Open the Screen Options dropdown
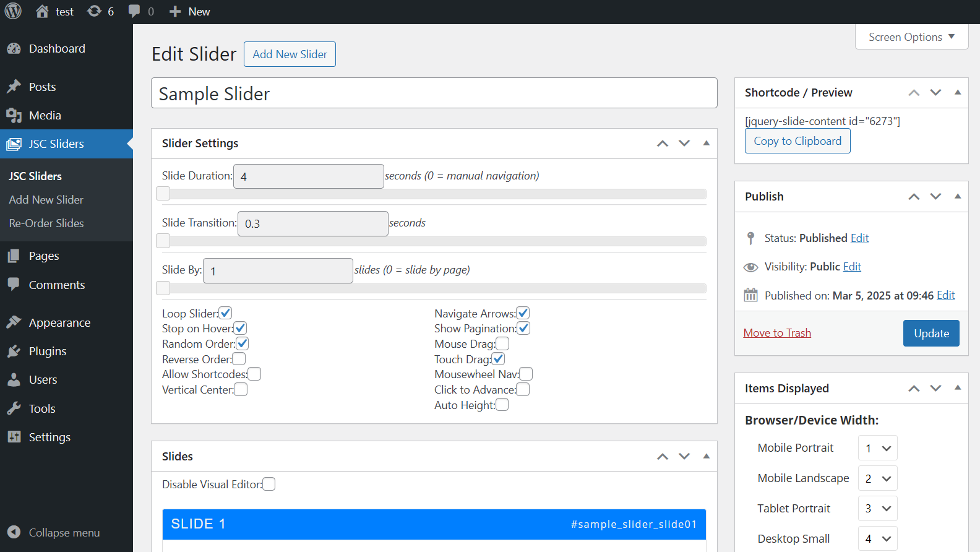Viewport: 980px width, 552px height. point(911,37)
